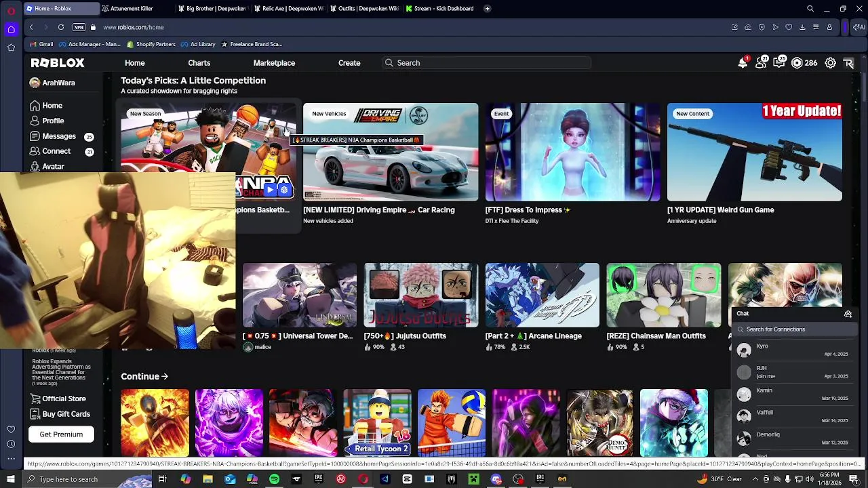Click Roblox experience Search field
Viewport: 868px width, 488px height.
point(487,63)
